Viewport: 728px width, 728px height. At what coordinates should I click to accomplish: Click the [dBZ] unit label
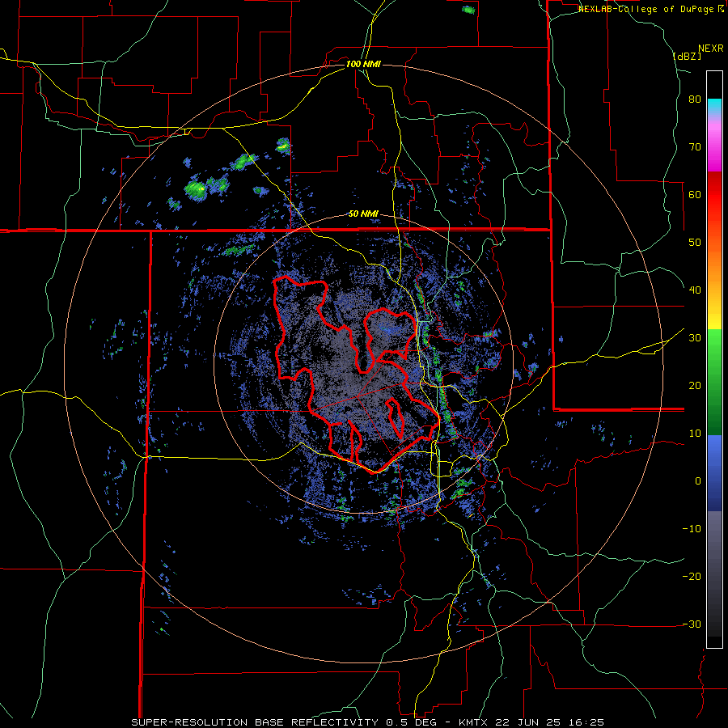tap(687, 57)
